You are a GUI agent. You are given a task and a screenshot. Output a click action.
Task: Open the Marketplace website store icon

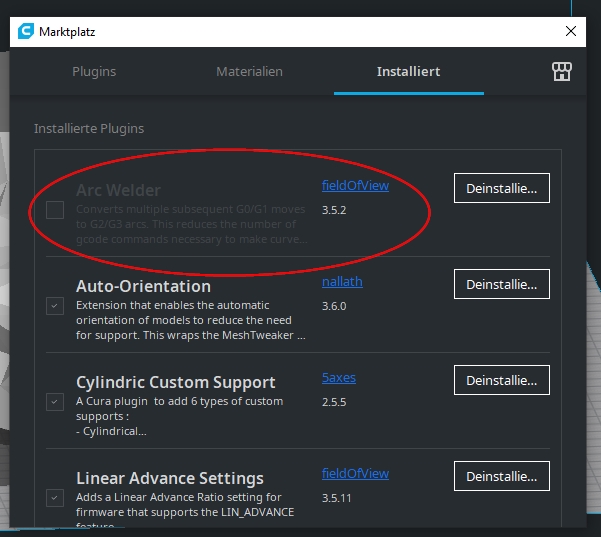point(562,72)
